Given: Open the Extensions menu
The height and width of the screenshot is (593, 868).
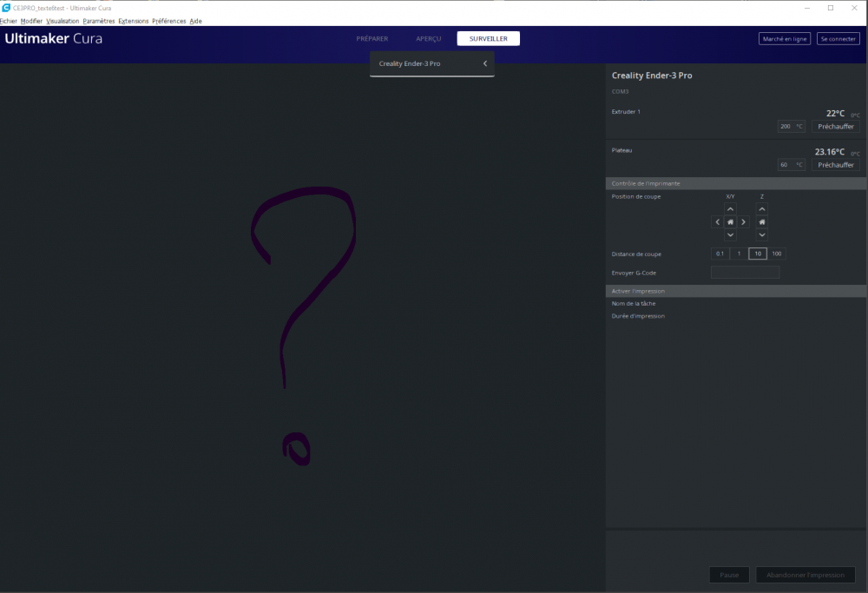Looking at the screenshot, I should (134, 21).
